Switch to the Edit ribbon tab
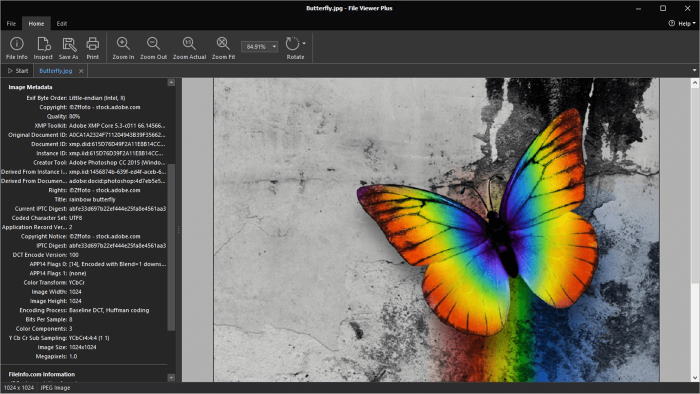This screenshot has width=700, height=394. pyautogui.click(x=62, y=24)
